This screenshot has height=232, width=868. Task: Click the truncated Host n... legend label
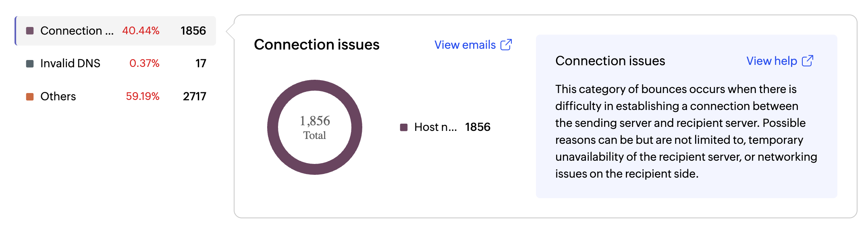435,127
